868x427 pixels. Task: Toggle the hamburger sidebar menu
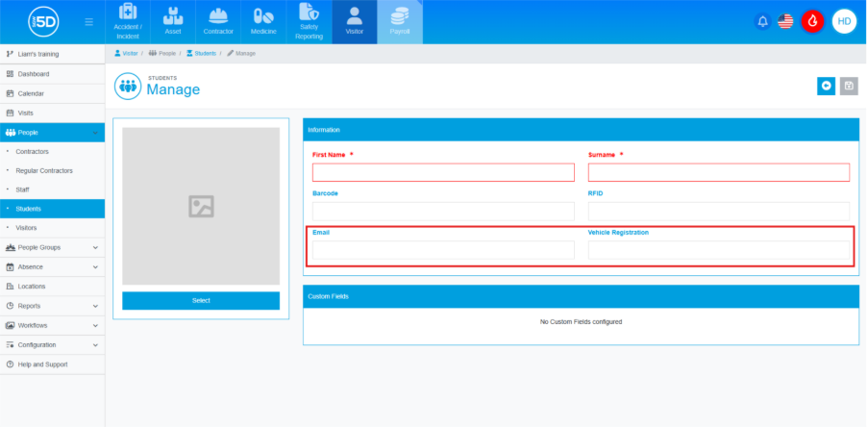click(x=88, y=21)
